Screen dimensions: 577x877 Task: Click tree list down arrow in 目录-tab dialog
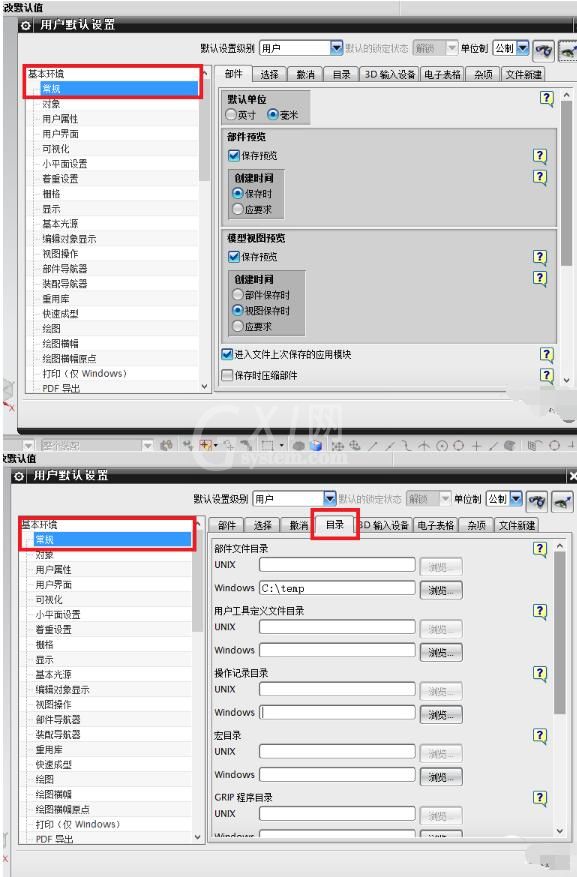point(197,837)
